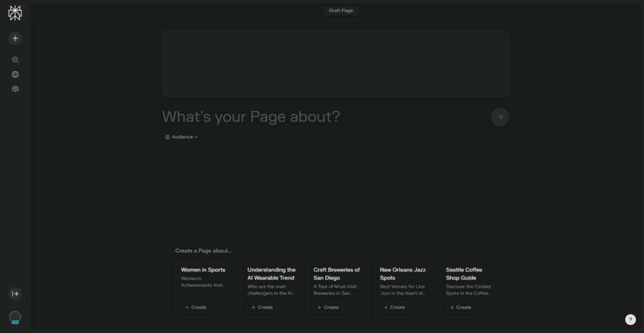Open the search icon in the sidebar
Viewport: 644px width, 333px height.
coord(15,60)
